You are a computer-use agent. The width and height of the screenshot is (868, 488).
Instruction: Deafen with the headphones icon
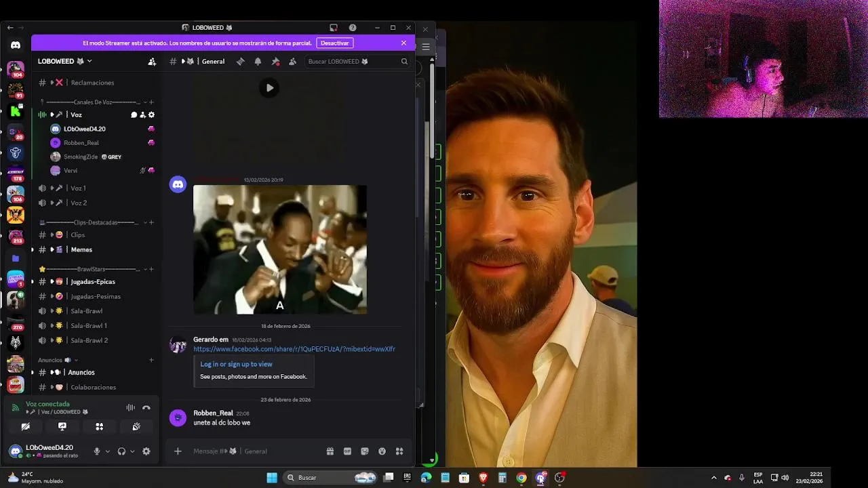[x=121, y=451]
